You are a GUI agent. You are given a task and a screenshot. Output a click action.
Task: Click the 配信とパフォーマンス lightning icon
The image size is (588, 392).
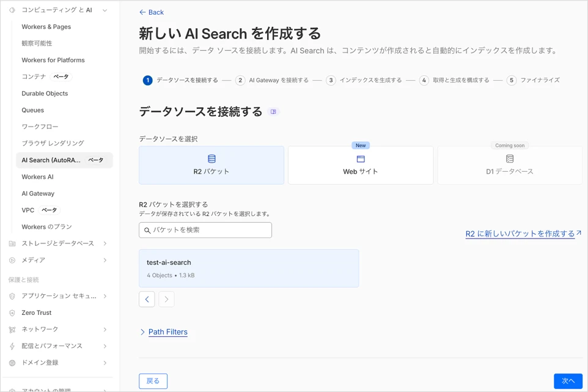point(12,346)
